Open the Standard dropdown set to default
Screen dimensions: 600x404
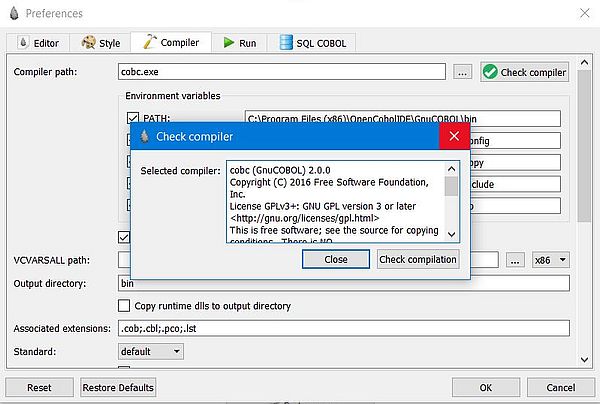coord(150,351)
